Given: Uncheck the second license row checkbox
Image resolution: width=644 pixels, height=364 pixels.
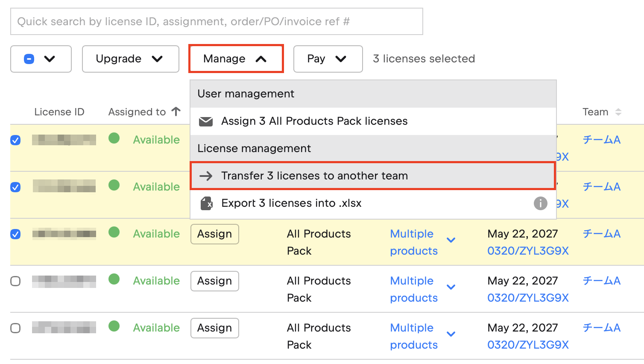Looking at the screenshot, I should click(x=15, y=187).
